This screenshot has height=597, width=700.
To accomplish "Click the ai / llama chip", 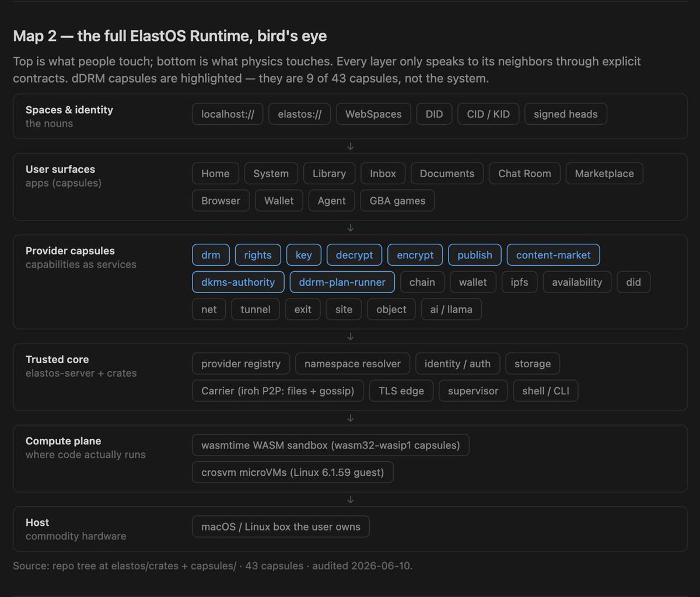I will coord(451,309).
